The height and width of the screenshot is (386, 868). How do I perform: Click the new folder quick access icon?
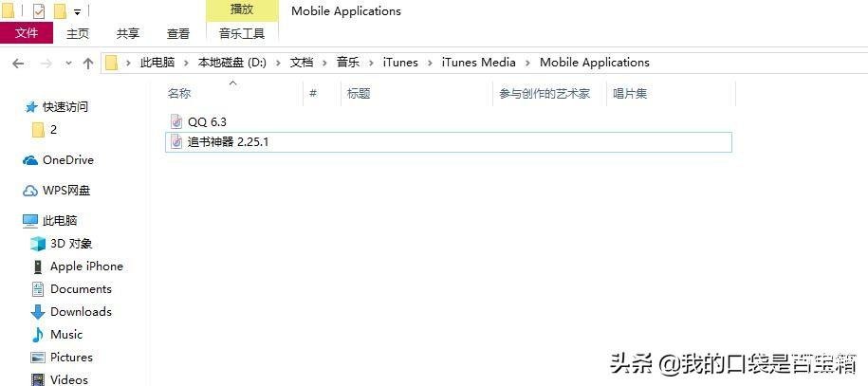pyautogui.click(x=59, y=10)
